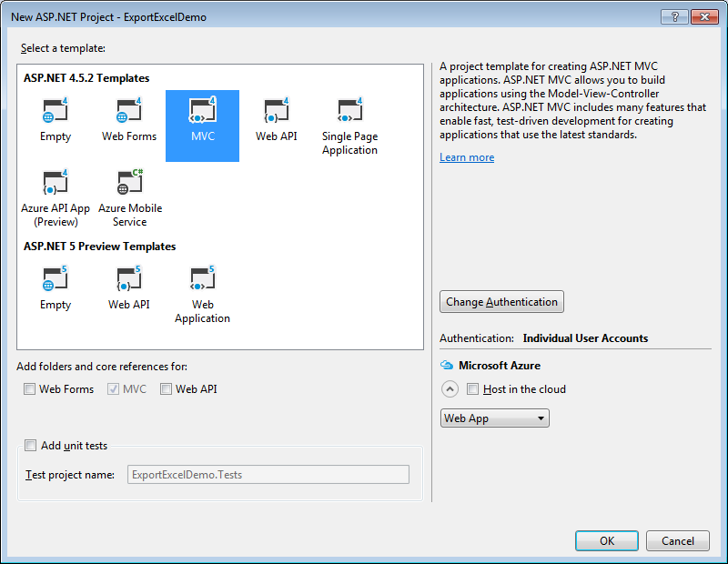Screen dimensions: 728x564
Task: Click Add folders and core references label
Action: [x=102, y=367]
